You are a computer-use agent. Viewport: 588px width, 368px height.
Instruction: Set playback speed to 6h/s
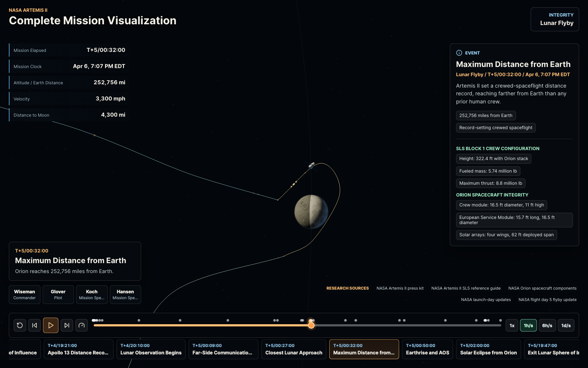coord(547,325)
